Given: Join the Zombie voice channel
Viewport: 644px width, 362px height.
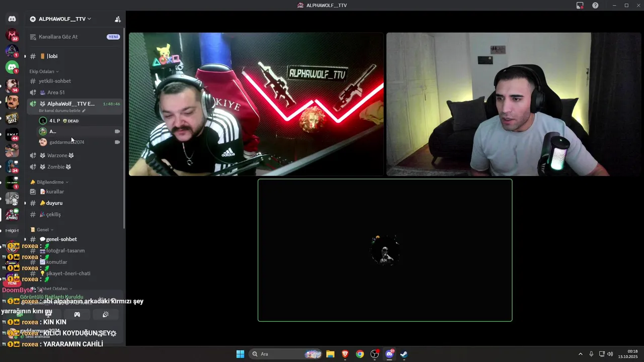Looking at the screenshot, I should click(x=74, y=167).
